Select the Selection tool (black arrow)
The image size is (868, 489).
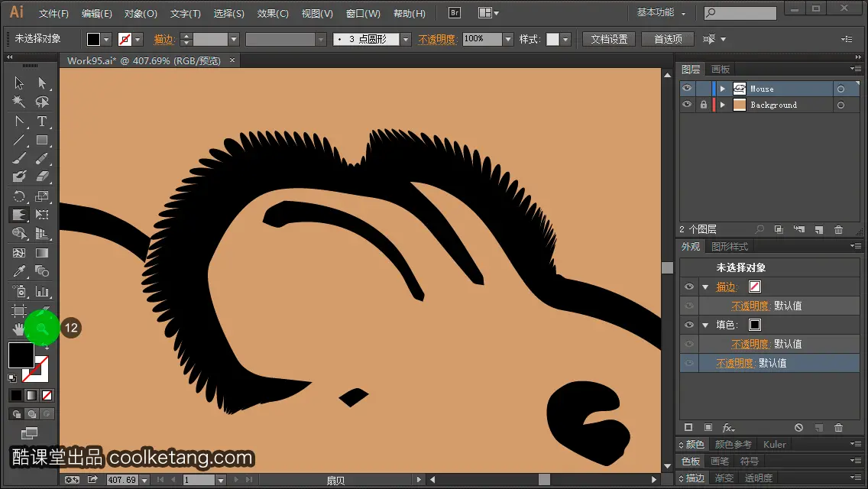pyautogui.click(x=19, y=83)
